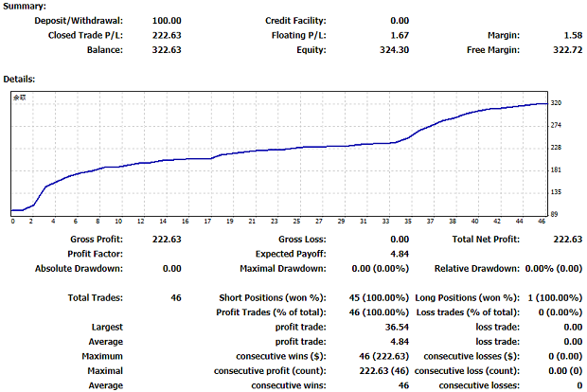Click the Closed Trade P/L label
This screenshot has height=392, width=587.
click(x=85, y=35)
